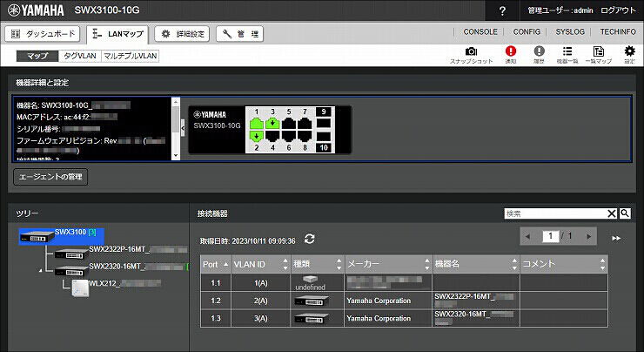Switch to the タグVLAN sub-tab
Viewport: 644px width, 352px height.
(80, 56)
